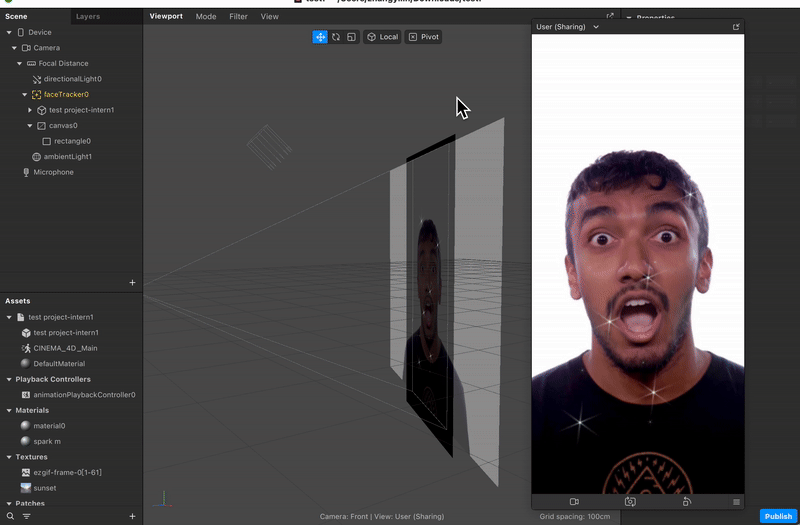800x525 pixels.
Task: Open the View menu
Action: coord(269,16)
